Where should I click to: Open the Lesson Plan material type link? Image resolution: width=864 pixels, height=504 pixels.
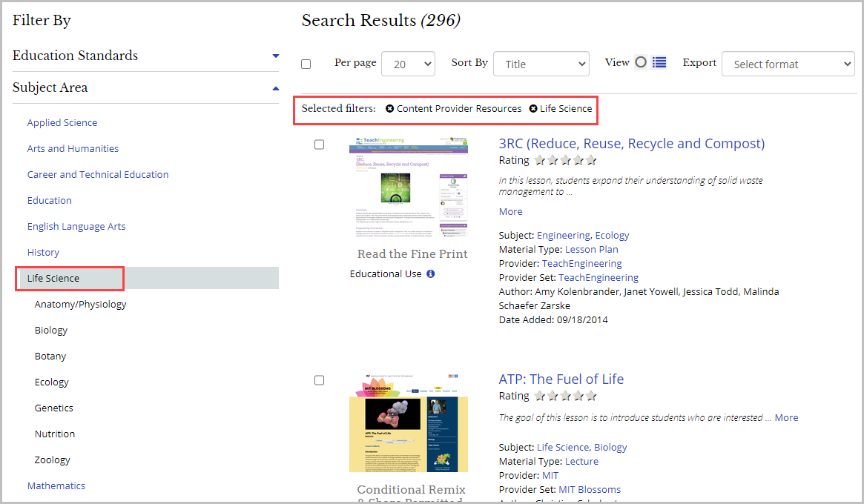tap(591, 249)
